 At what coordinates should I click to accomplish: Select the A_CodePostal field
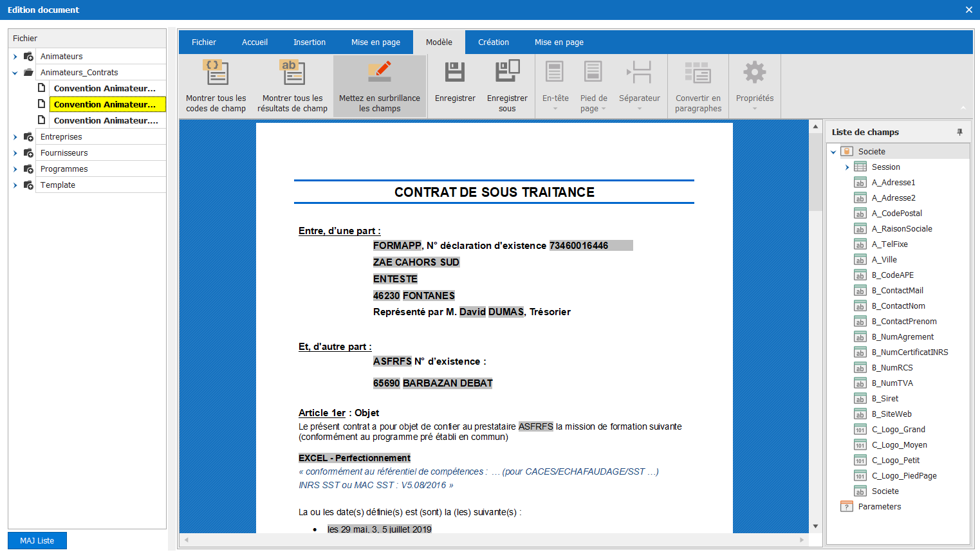click(896, 214)
